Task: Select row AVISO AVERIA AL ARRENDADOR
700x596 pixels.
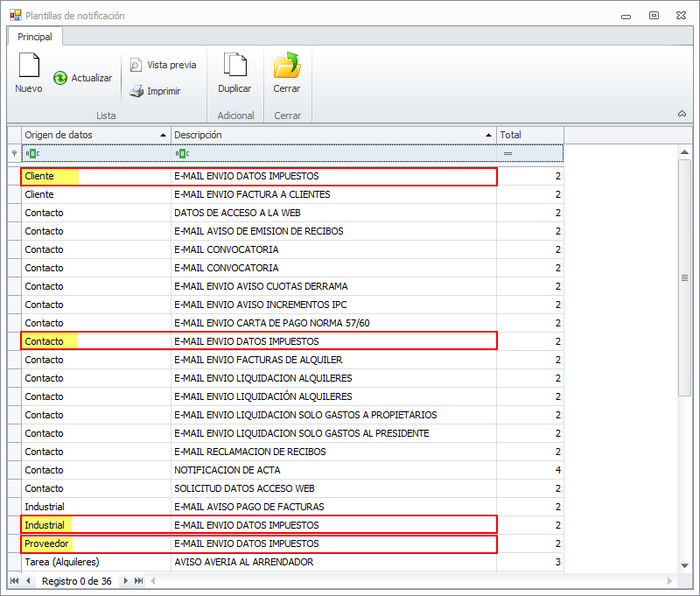Action: point(286,562)
